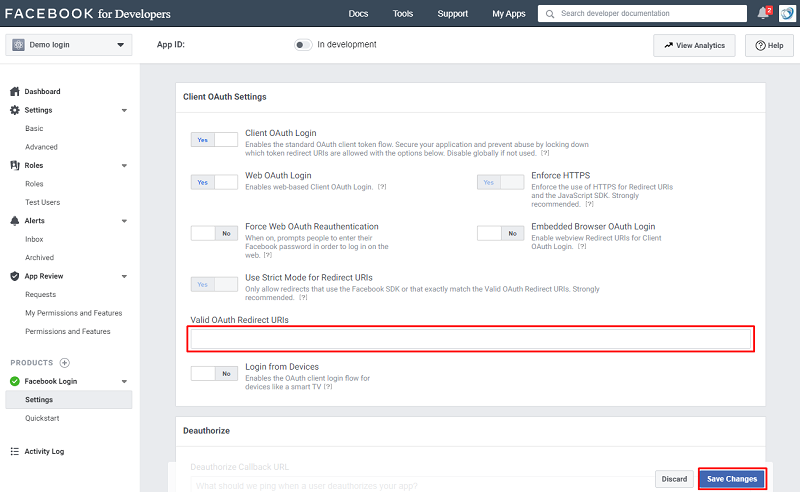Screen dimensions: 800x492
Task: Click the Deauthorize Callback URL field
Action: click(x=423, y=485)
